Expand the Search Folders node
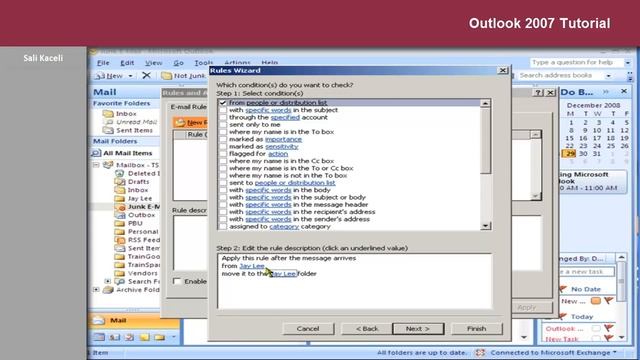 pyautogui.click(x=107, y=281)
